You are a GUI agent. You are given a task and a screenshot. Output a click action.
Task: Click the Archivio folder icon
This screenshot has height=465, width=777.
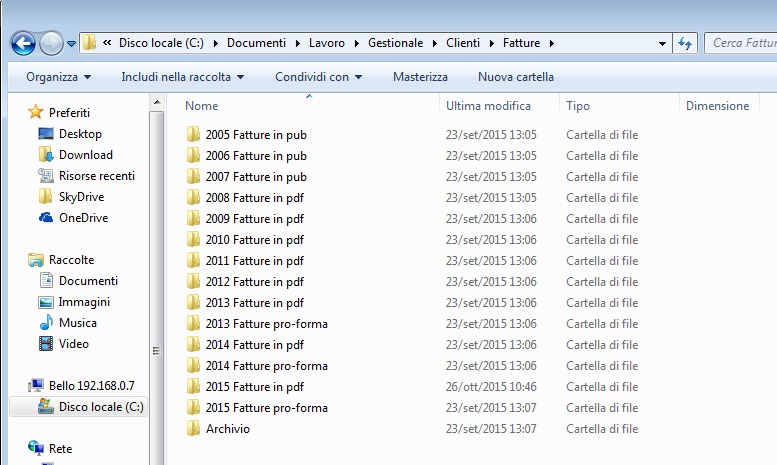click(x=194, y=429)
